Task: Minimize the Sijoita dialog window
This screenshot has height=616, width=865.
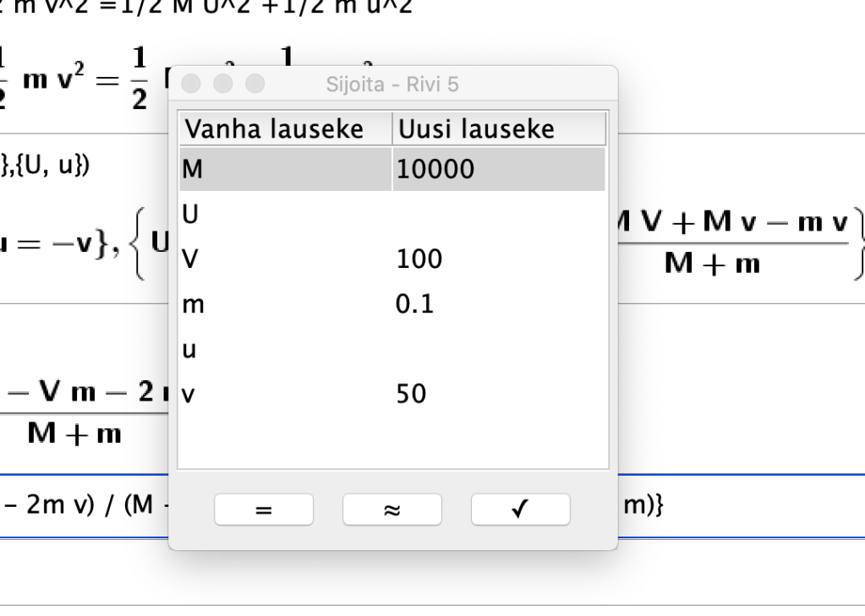Action: coord(223,84)
